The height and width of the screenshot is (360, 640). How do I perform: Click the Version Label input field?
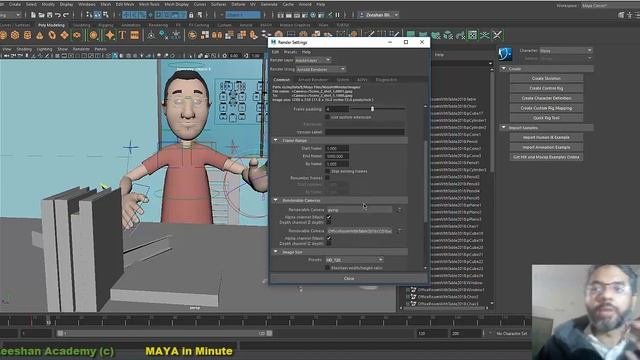click(x=364, y=132)
